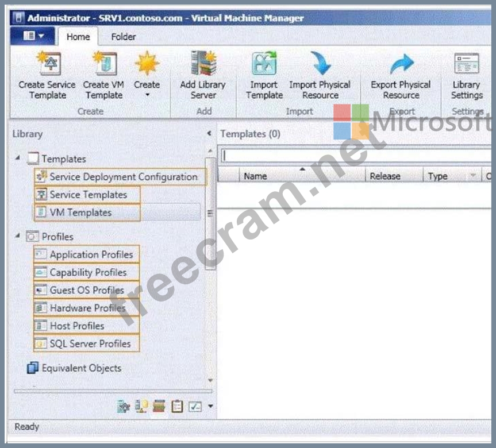This screenshot has height=448, width=496.
Task: Switch to the VMs and Services workspace icon
Action: [123, 407]
